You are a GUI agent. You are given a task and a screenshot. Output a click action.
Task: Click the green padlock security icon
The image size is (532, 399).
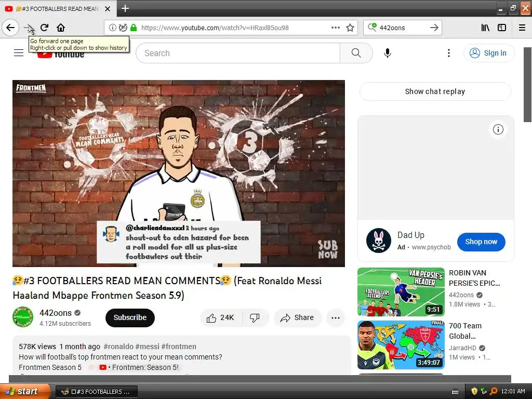tap(134, 28)
